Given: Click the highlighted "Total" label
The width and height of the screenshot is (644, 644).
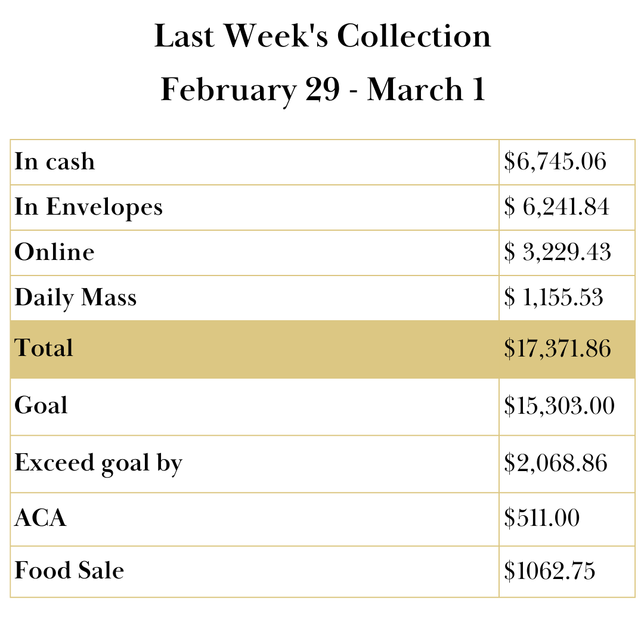Looking at the screenshot, I should [x=44, y=348].
